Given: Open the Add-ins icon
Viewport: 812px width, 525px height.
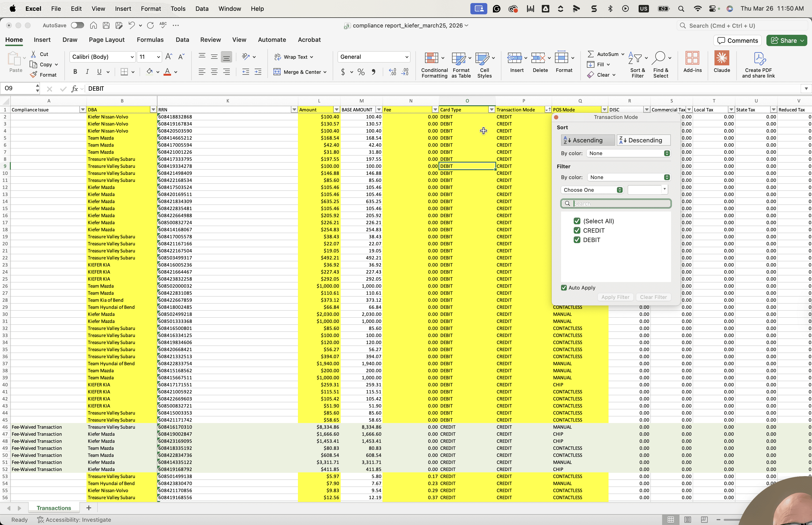Looking at the screenshot, I should tap(692, 62).
